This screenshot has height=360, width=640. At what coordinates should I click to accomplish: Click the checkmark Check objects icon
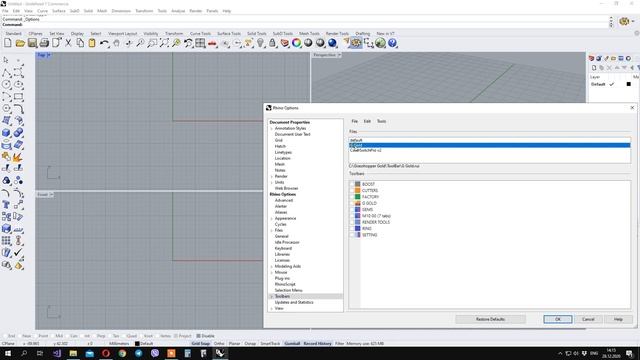click(x=18, y=253)
